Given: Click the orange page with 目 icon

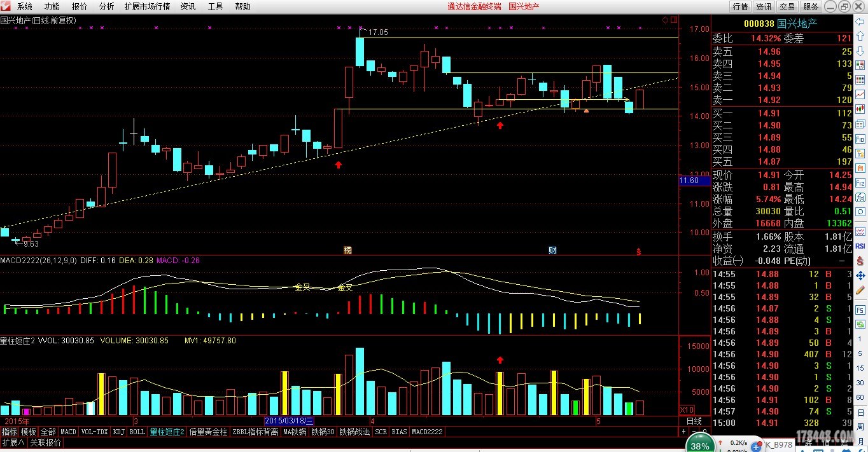Looking at the screenshot, I should click(860, 168).
